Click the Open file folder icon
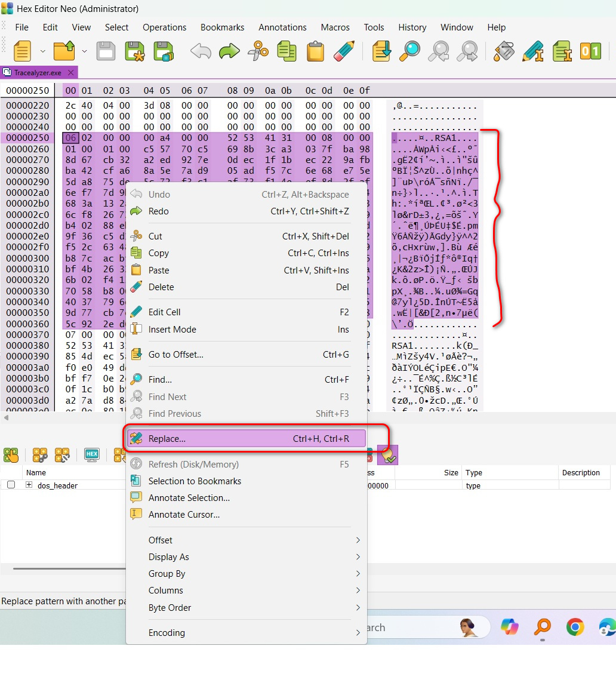 pos(64,51)
